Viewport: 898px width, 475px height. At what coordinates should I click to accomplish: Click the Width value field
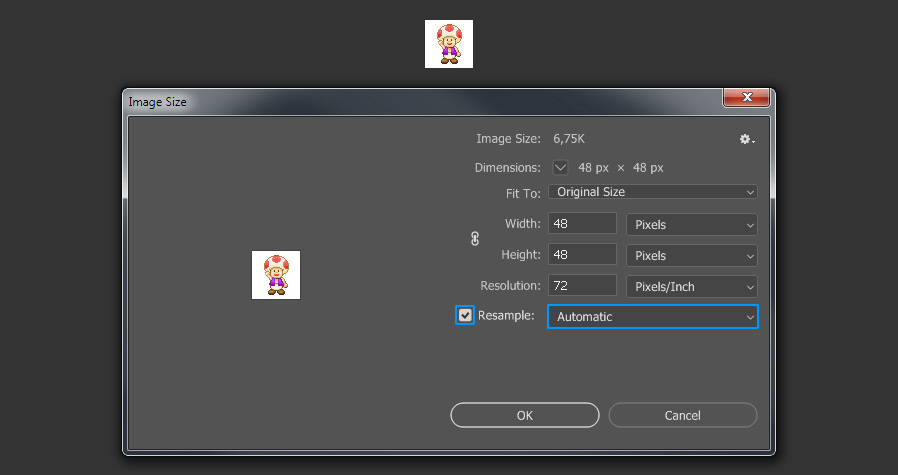click(x=582, y=223)
